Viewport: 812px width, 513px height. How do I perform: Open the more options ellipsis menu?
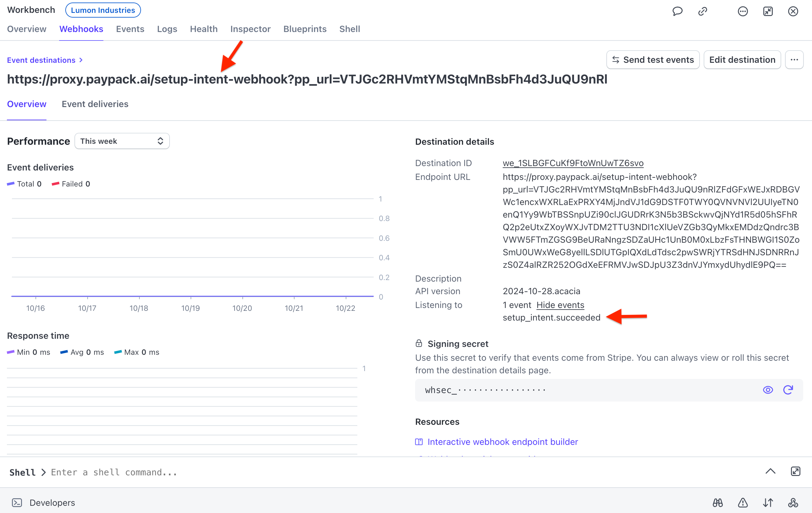tap(794, 60)
